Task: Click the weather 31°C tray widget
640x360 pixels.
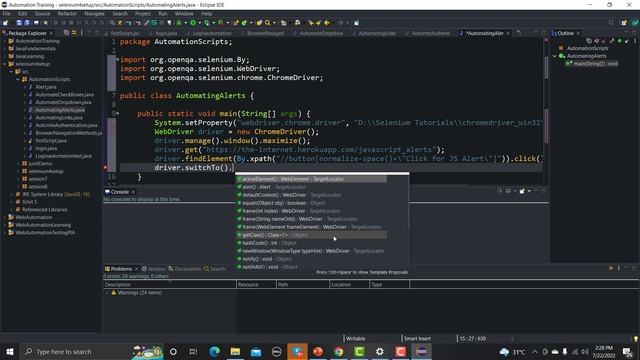Action: (x=513, y=351)
